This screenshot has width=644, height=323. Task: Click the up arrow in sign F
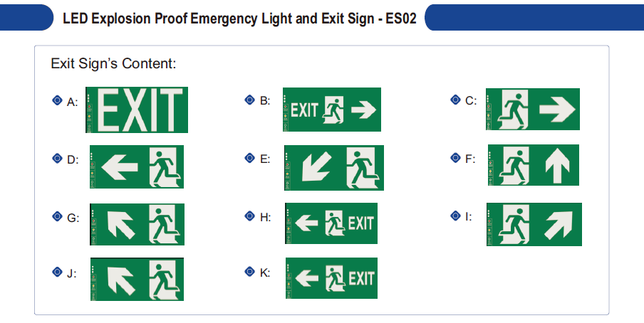click(x=557, y=165)
